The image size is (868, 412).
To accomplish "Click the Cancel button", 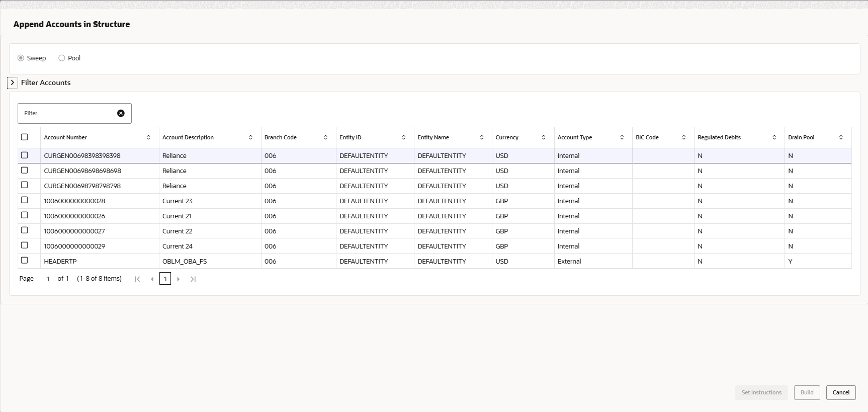I will [x=841, y=392].
